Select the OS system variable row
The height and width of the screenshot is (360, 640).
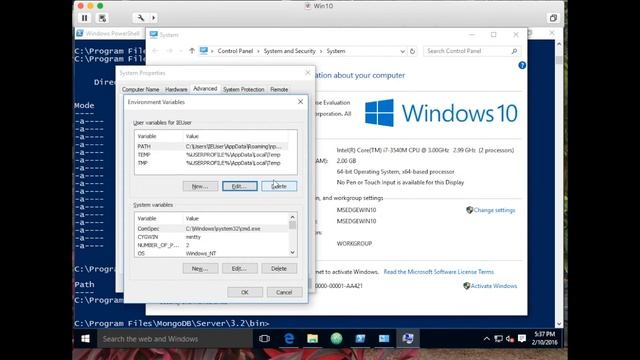click(x=212, y=253)
